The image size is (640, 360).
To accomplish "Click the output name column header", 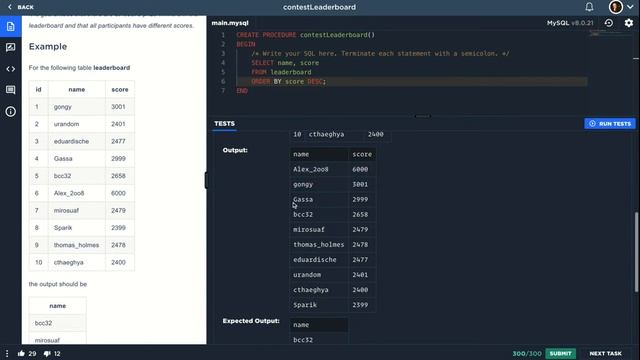I will click(x=319, y=154).
